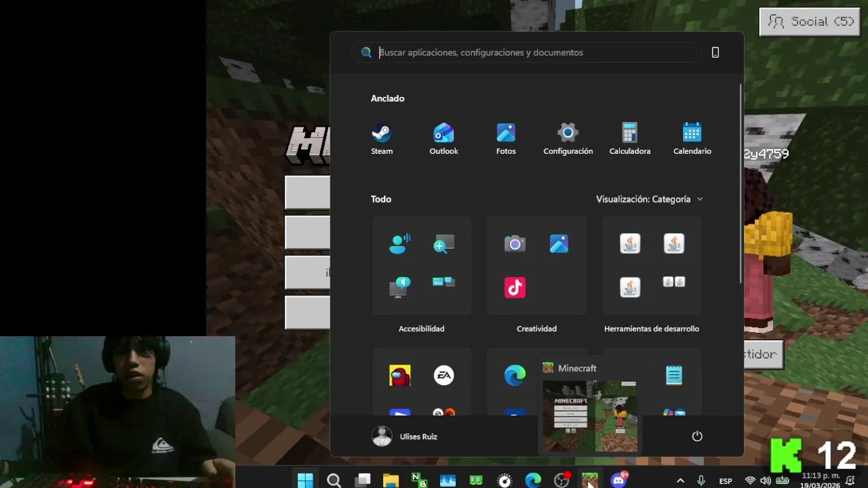Select the Minecraft window preview thumbnail
Image resolution: width=868 pixels, height=488 pixels.
click(590, 415)
